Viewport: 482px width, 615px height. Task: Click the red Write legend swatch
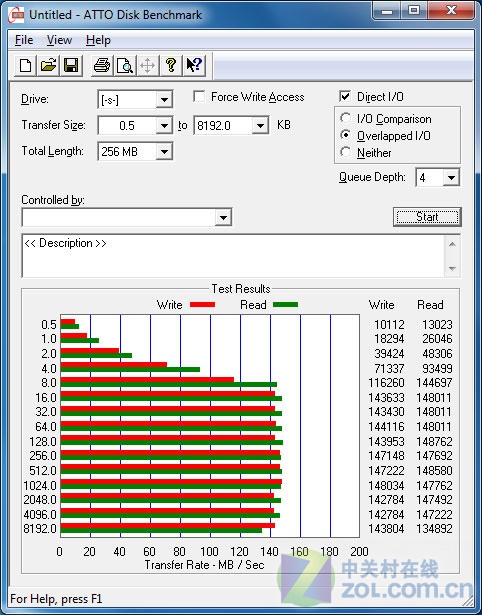tap(202, 304)
